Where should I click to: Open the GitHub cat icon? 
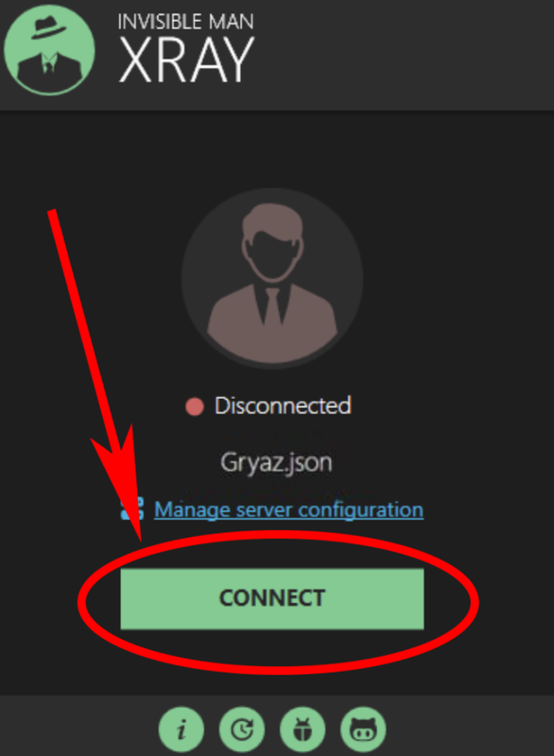pyautogui.click(x=363, y=730)
